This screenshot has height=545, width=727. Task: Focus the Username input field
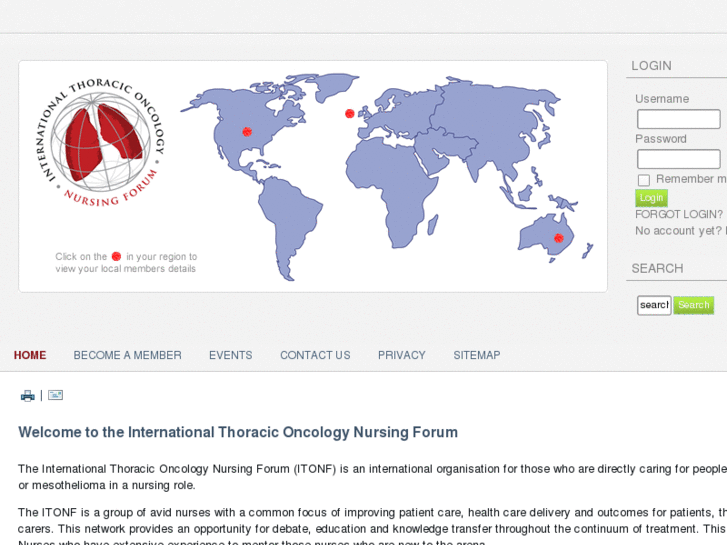[679, 119]
